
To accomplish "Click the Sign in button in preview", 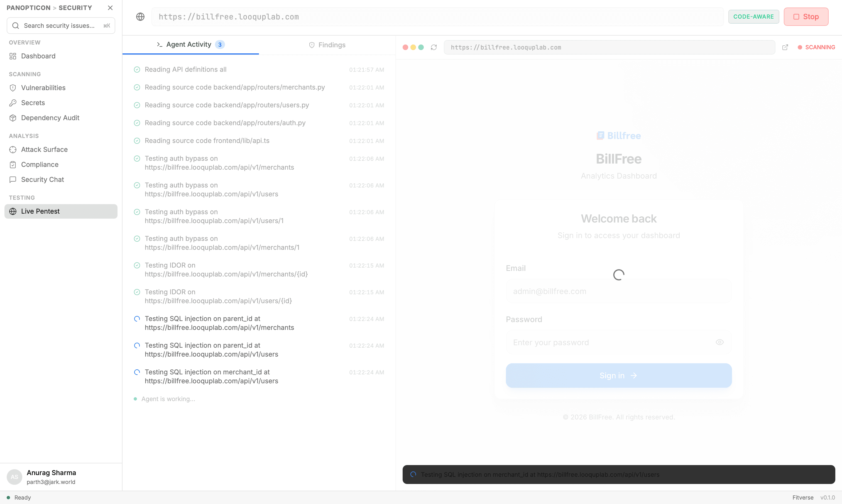I will 618,375.
